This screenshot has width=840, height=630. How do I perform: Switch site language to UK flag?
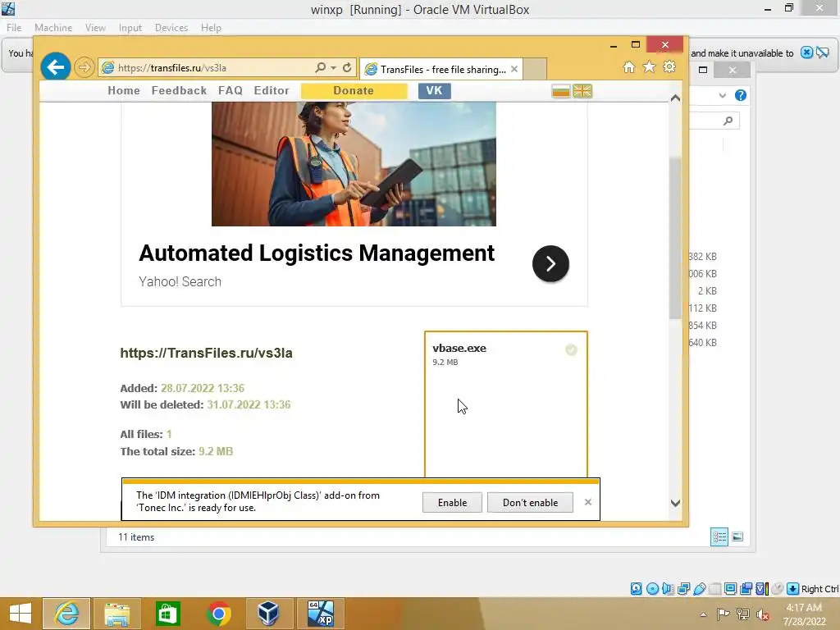tap(582, 91)
